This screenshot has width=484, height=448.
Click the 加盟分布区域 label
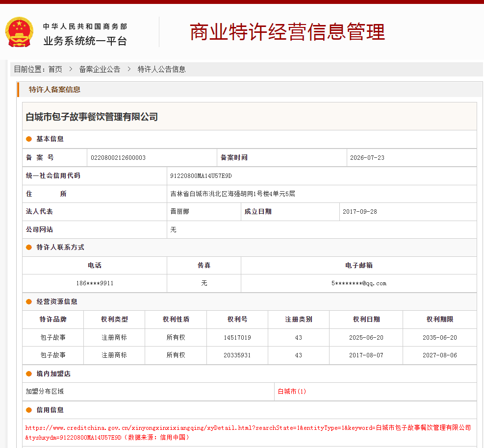click(x=45, y=391)
